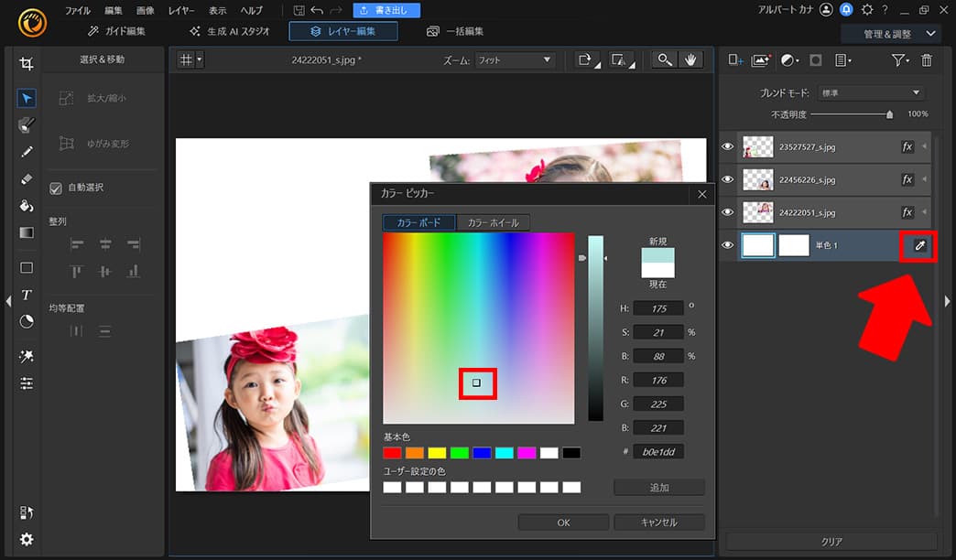Open the ブレンドモード dropdown

[870, 92]
